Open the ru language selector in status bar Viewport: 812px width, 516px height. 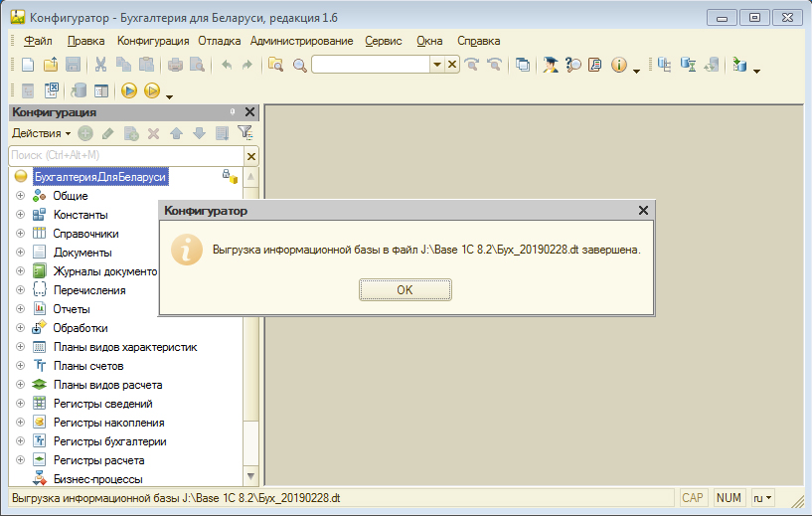tap(761, 497)
